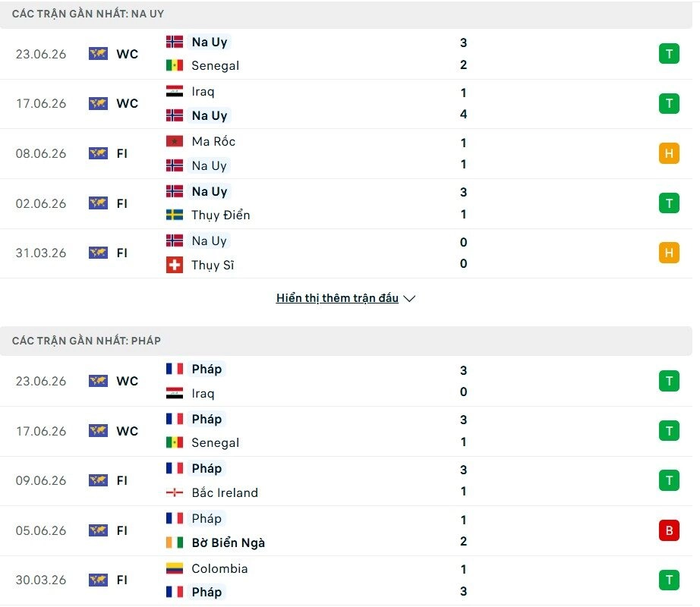The image size is (700, 607).
Task: Click the Ma Rốc flag icon
Action: point(174,141)
